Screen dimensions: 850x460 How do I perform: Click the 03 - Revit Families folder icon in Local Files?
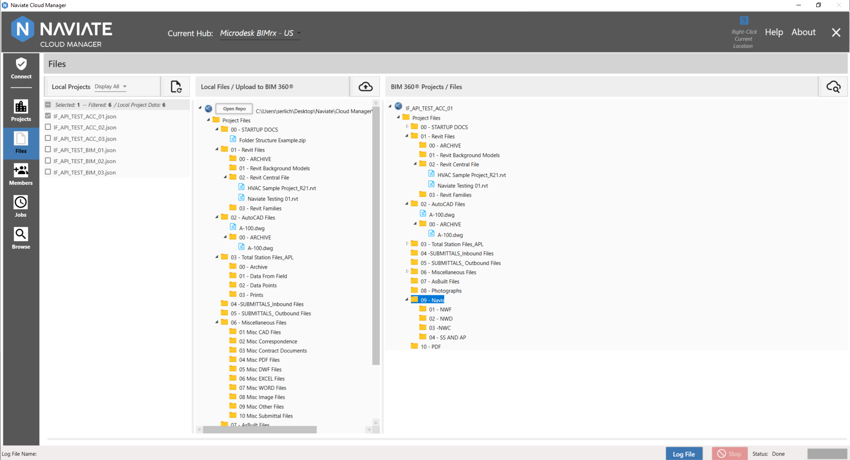[233, 208]
